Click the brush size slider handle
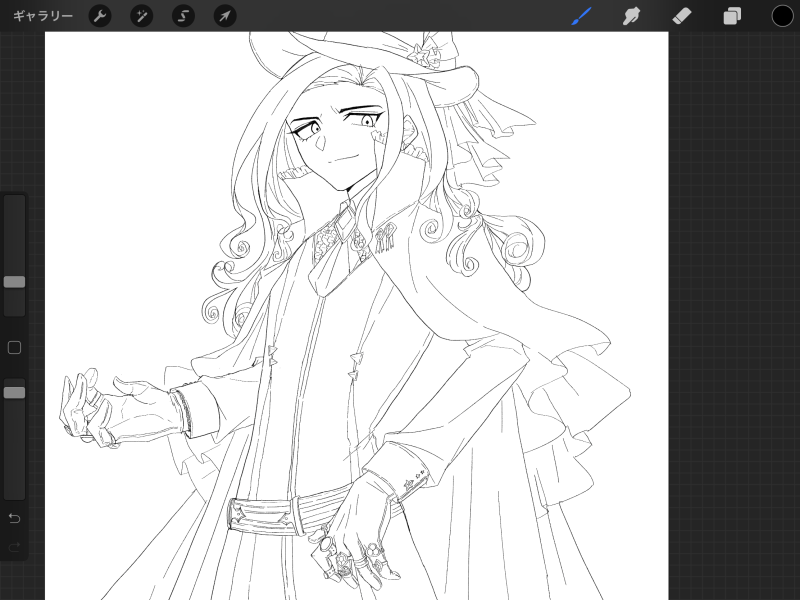This screenshot has height=600, width=800. click(x=14, y=282)
